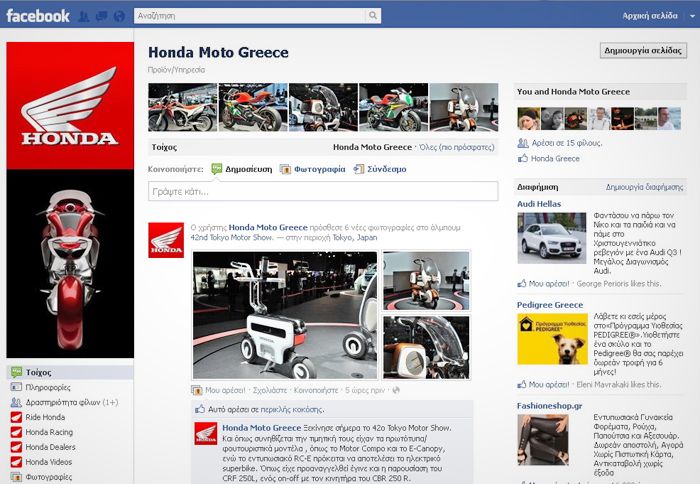Open Φωτογραφίες sidebar item
This screenshot has width=700, height=484.
point(48,477)
